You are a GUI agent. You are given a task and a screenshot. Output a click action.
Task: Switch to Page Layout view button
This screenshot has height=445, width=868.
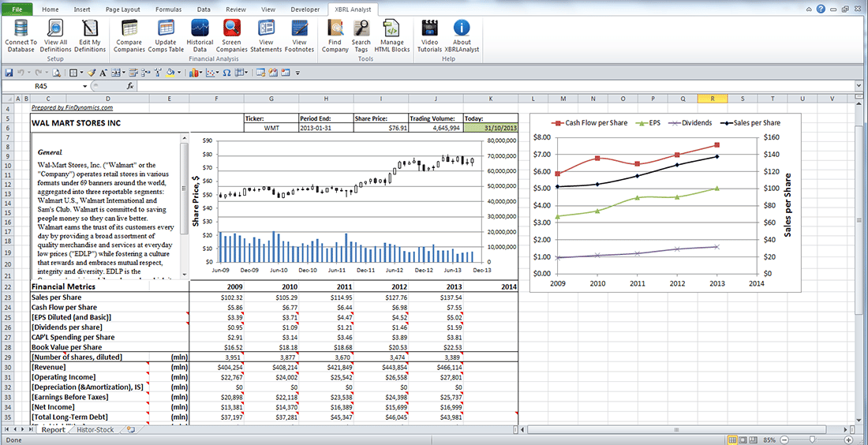[x=743, y=439]
